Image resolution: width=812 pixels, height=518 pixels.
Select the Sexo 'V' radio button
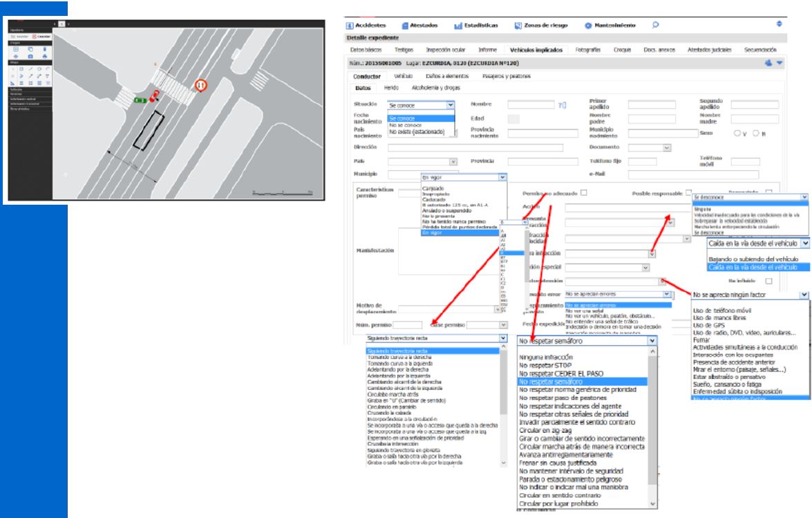click(x=737, y=133)
